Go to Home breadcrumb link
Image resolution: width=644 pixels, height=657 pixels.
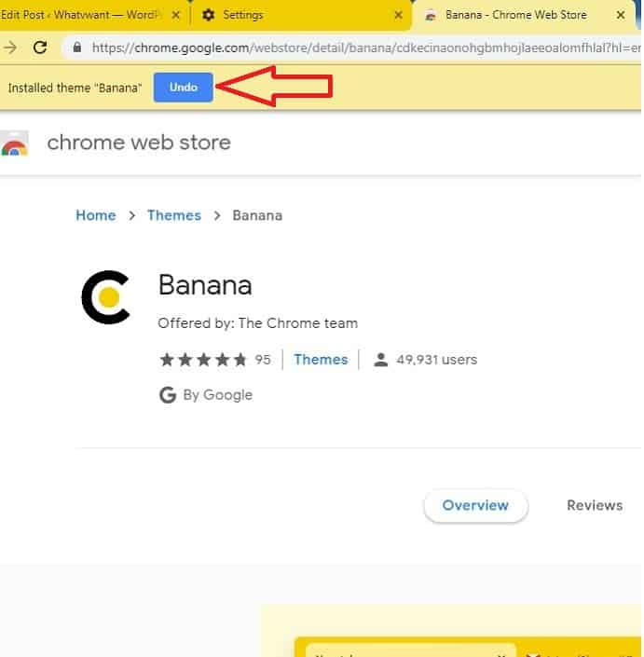click(x=96, y=215)
